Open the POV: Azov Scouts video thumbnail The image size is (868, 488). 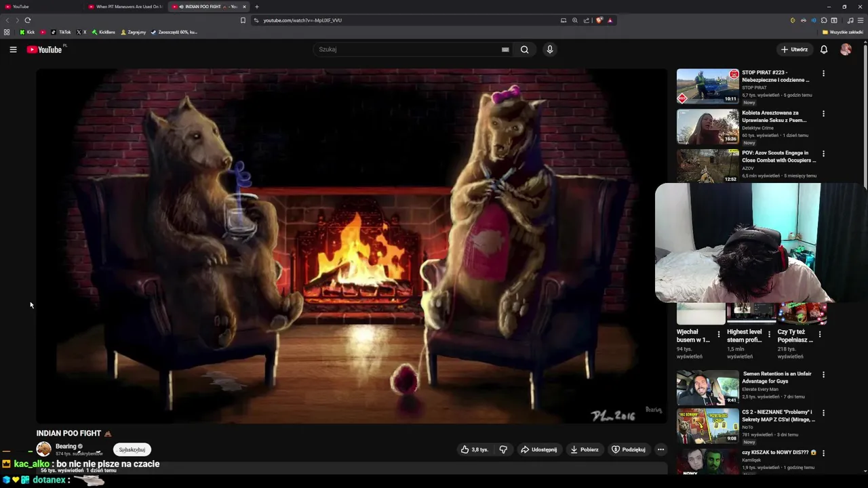point(708,167)
